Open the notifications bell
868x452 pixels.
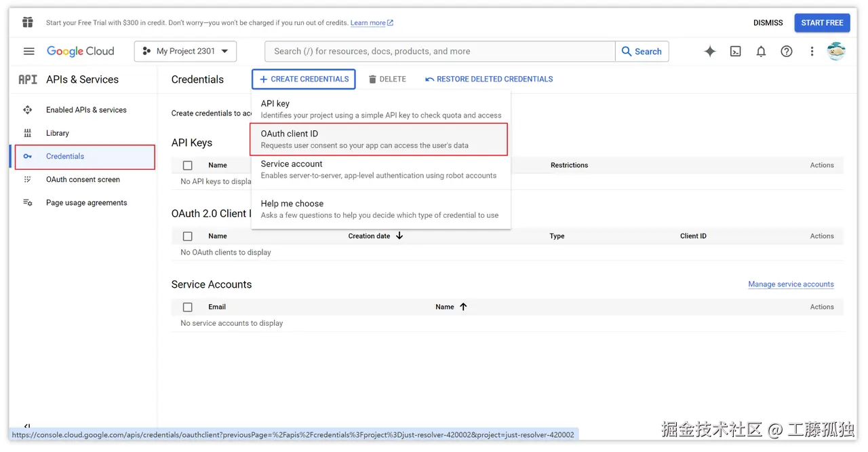tap(761, 51)
